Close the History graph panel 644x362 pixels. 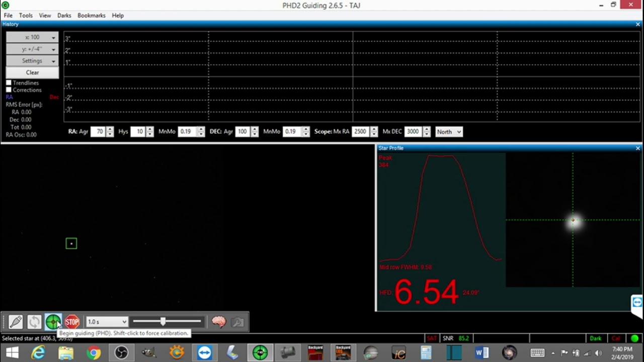click(638, 24)
